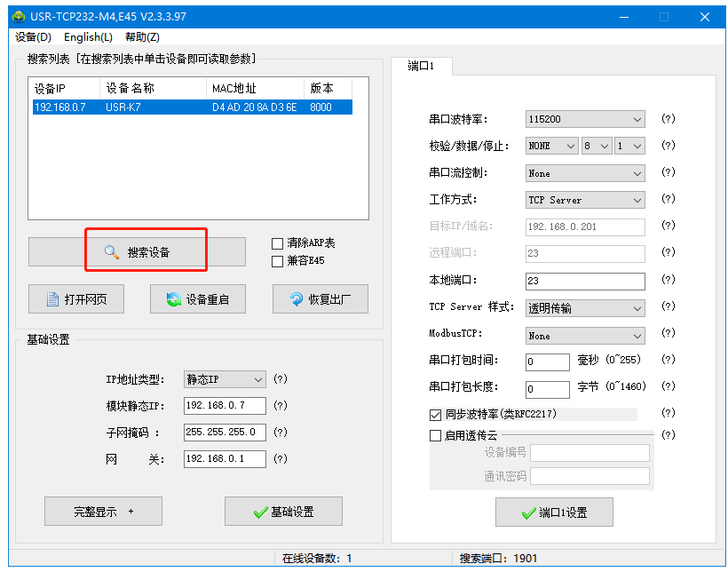Open the English(L) language menu
This screenshot has width=728, height=572.
click(x=88, y=37)
